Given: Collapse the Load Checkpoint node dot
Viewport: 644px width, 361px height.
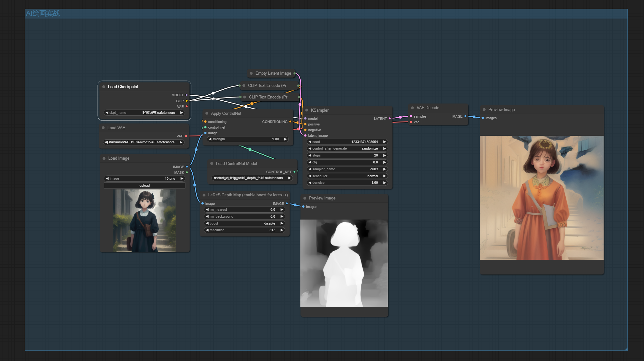Looking at the screenshot, I should tap(104, 87).
